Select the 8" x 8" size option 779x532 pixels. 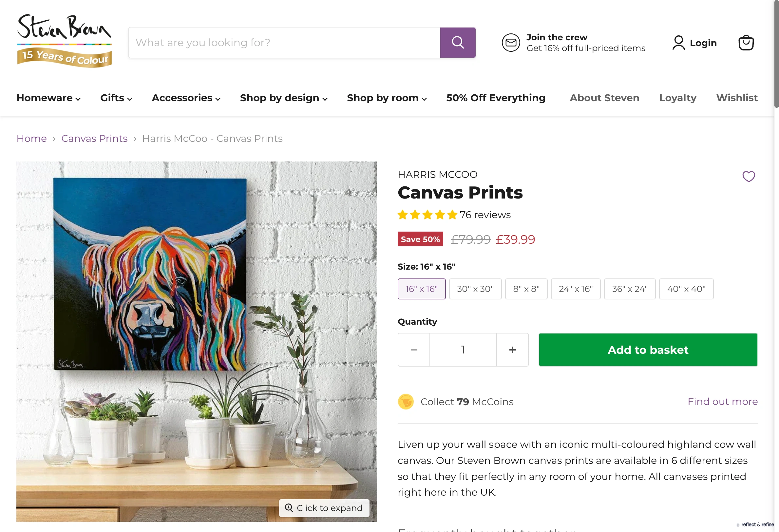[x=526, y=289]
